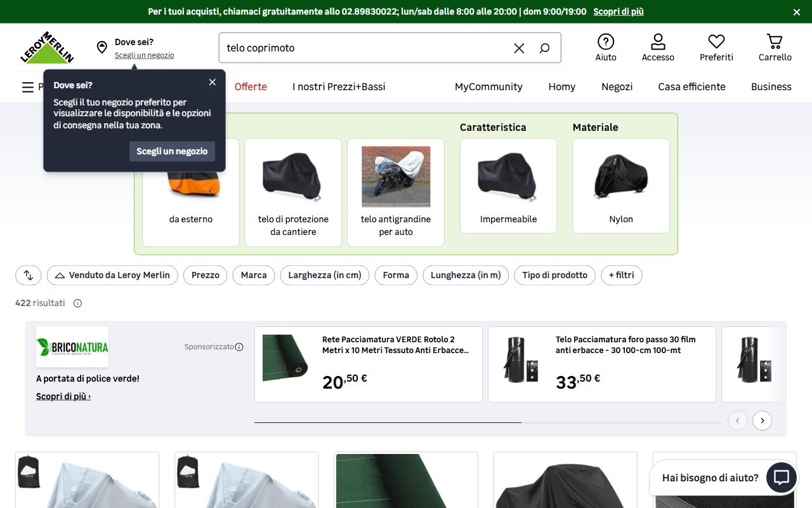The height and width of the screenshot is (508, 812).
Task: Click the sponsored carousel progress bar
Action: (488, 422)
